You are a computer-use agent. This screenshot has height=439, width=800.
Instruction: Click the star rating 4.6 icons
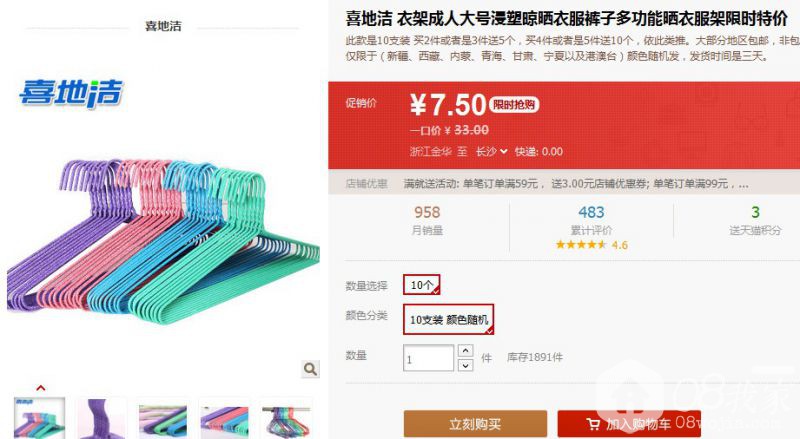(x=581, y=245)
